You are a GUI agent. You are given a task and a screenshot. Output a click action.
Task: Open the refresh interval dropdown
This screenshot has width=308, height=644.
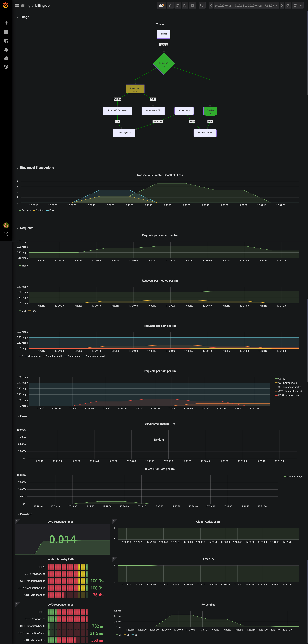click(301, 5)
